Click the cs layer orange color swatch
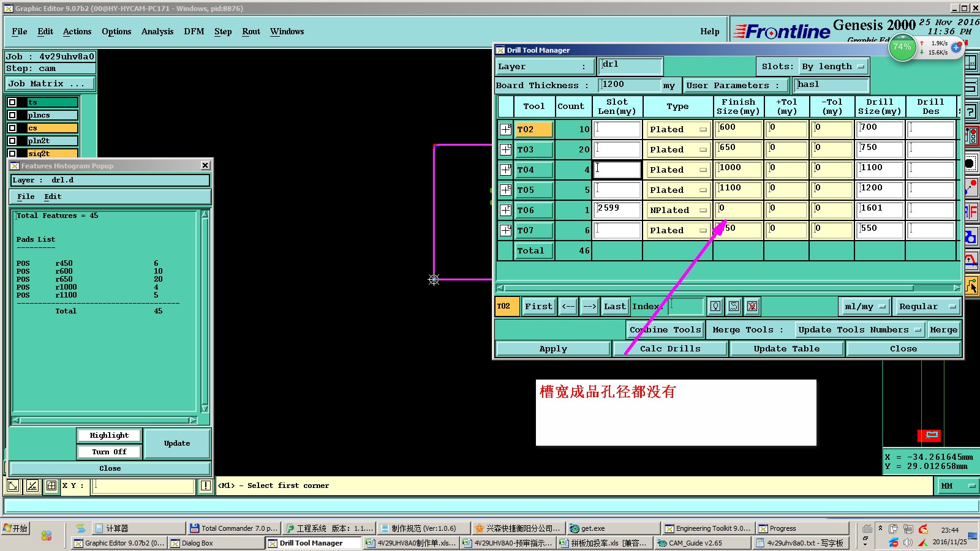Screen dimensions: 980x551 click(x=52, y=128)
